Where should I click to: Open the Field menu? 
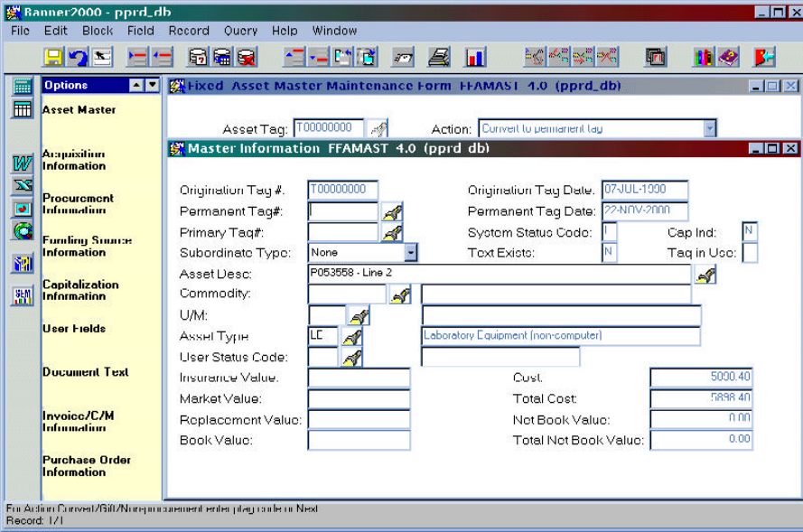point(140,31)
